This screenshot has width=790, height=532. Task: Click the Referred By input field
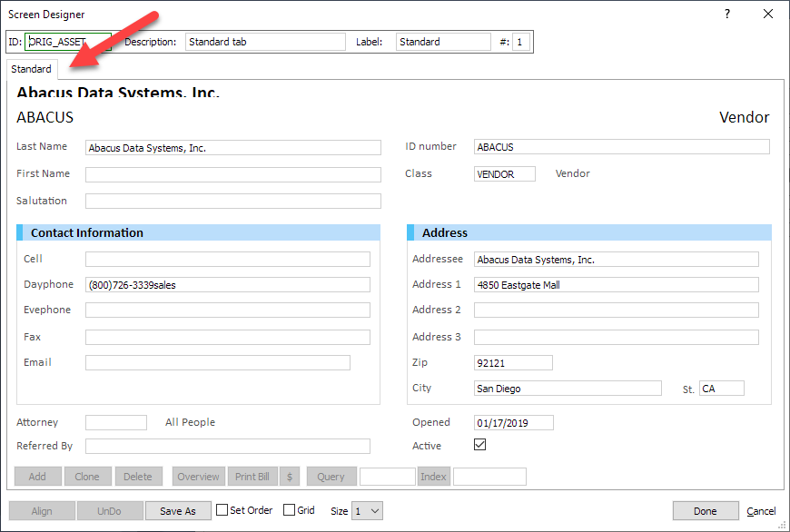click(228, 446)
